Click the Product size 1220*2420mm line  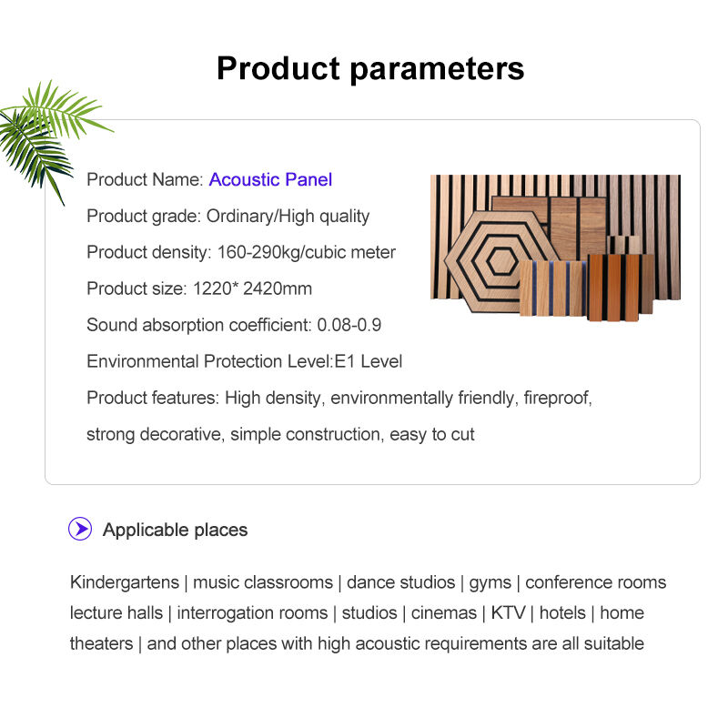pos(199,288)
